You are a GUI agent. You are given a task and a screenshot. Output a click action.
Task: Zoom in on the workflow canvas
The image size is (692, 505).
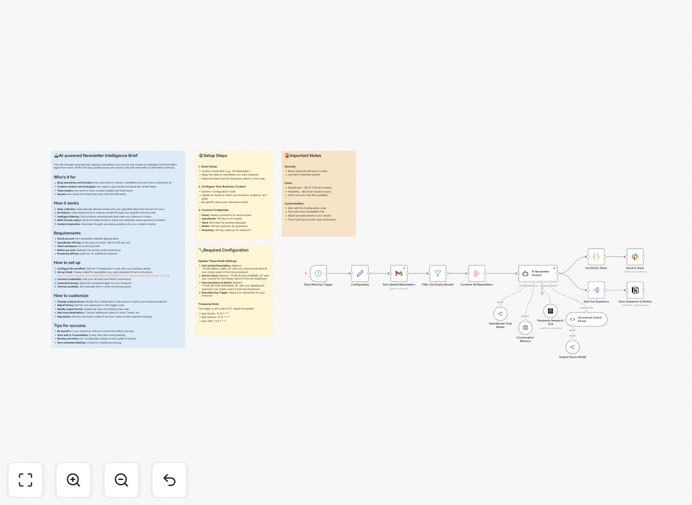73,480
